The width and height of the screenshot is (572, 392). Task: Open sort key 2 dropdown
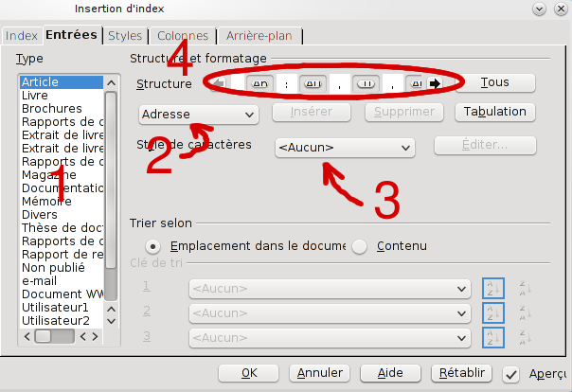pyautogui.click(x=330, y=313)
